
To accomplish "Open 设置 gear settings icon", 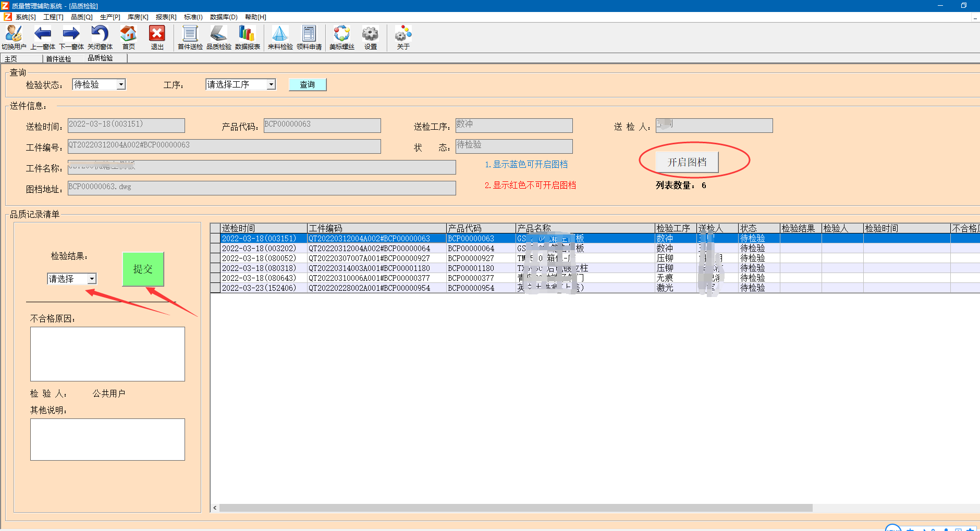I will pos(370,38).
